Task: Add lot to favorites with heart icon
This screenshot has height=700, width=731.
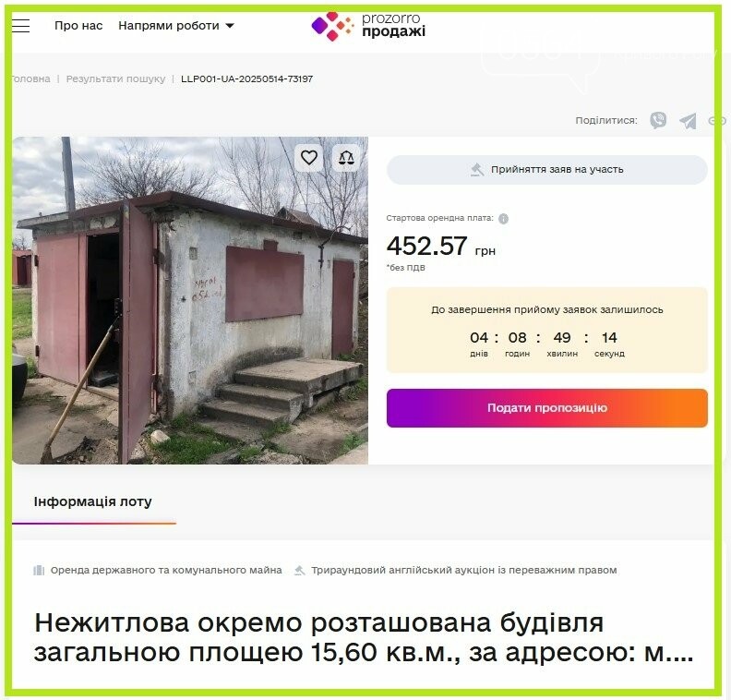Action: click(x=309, y=158)
